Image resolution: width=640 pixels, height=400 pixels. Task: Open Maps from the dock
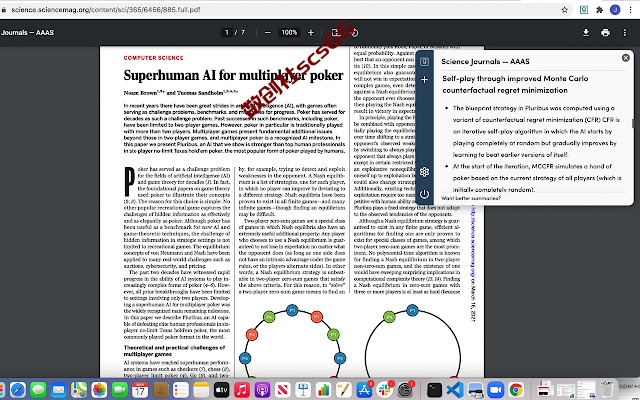79,390
